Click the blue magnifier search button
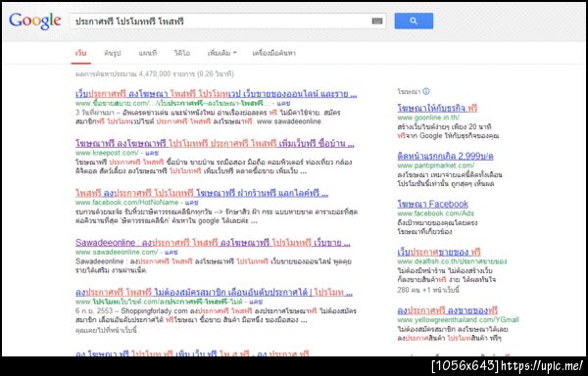 [414, 21]
